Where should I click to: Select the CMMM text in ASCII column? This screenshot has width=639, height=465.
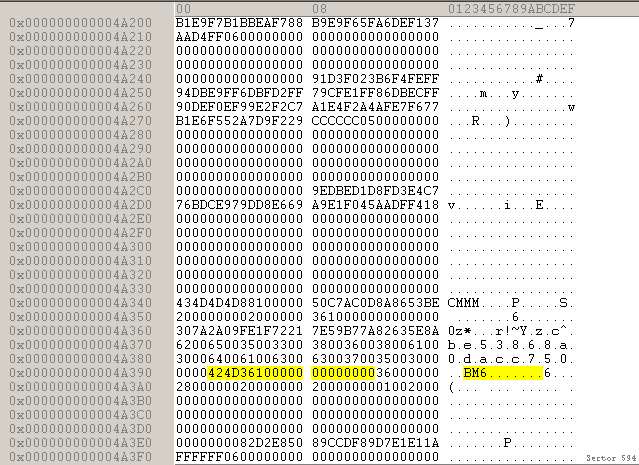coord(464,302)
